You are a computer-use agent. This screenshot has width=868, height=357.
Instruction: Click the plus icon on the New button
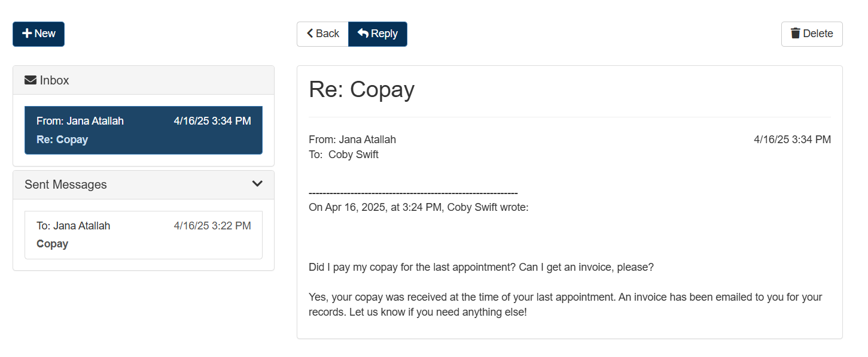pyautogui.click(x=27, y=34)
